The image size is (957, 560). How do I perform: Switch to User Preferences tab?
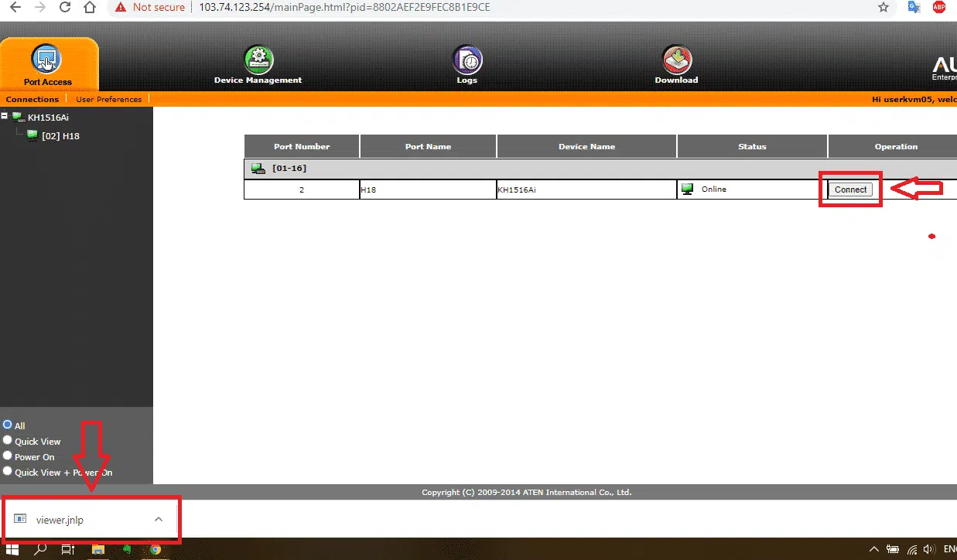click(x=108, y=99)
